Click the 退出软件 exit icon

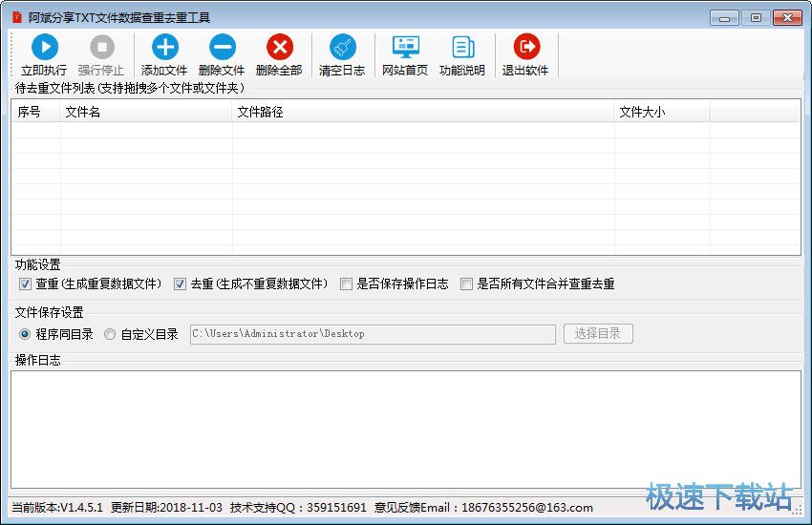525,48
